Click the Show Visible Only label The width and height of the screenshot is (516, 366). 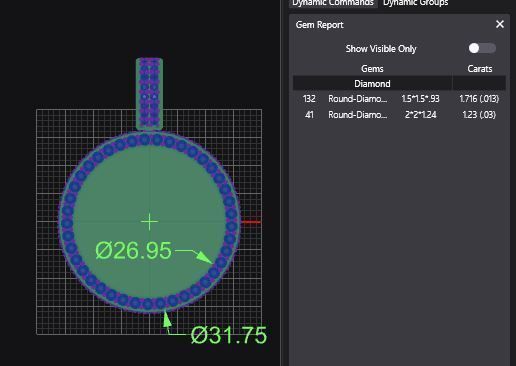click(381, 49)
